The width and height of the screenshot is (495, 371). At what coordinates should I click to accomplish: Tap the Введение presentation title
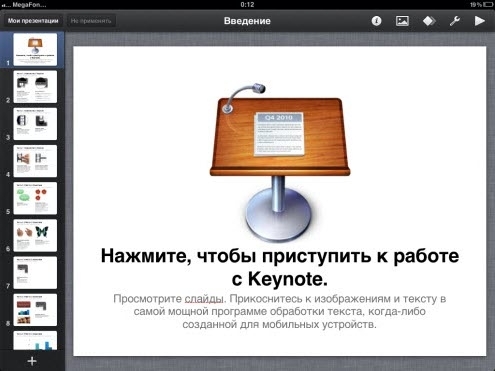point(247,21)
